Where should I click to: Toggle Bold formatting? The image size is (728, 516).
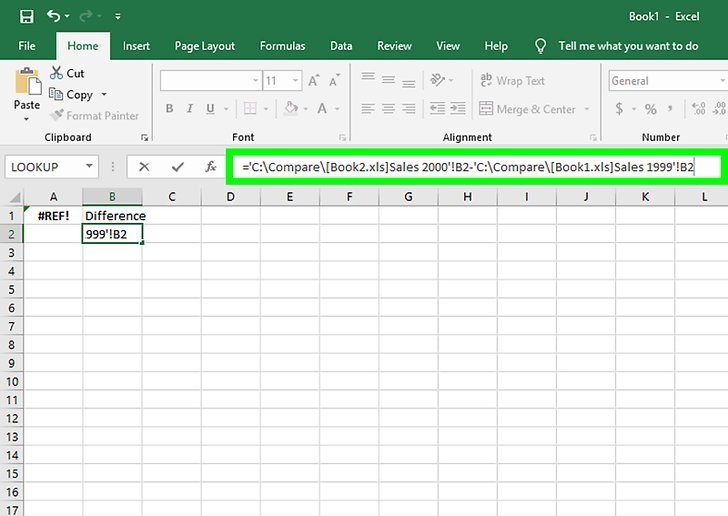169,109
